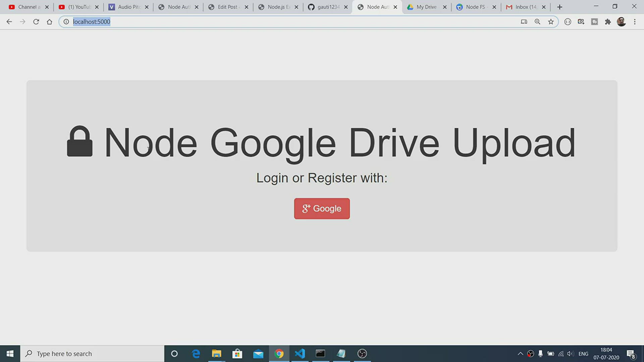Click the Login or Register with text
Viewport: 644px width, 362px height.
pyautogui.click(x=322, y=178)
